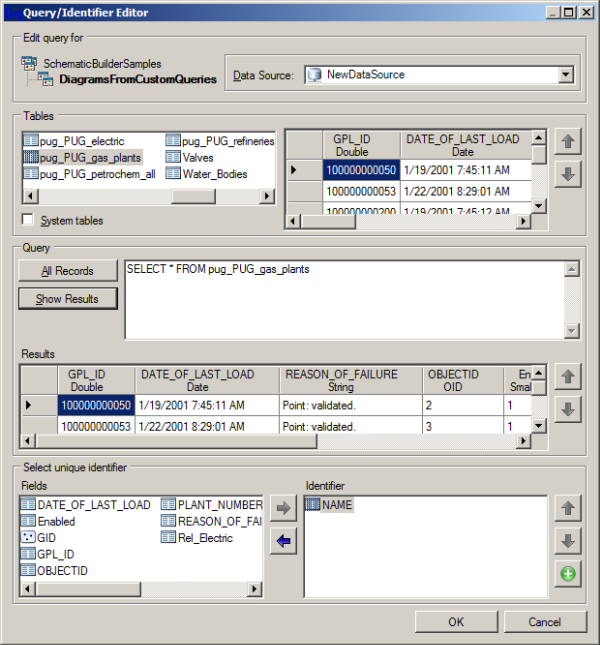
Task: Click in the SQL query text box
Action: (x=345, y=298)
